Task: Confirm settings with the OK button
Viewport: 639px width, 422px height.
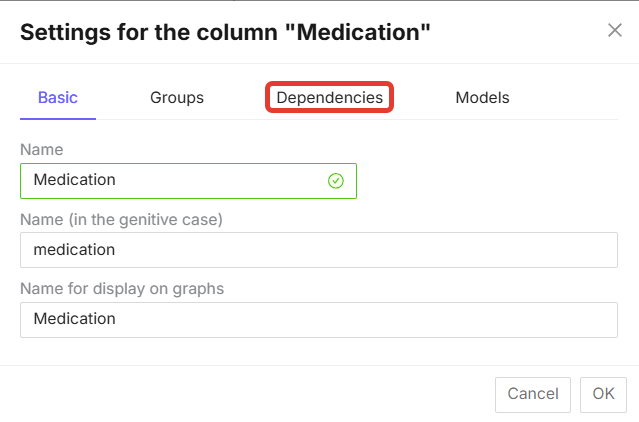Action: [x=603, y=394]
